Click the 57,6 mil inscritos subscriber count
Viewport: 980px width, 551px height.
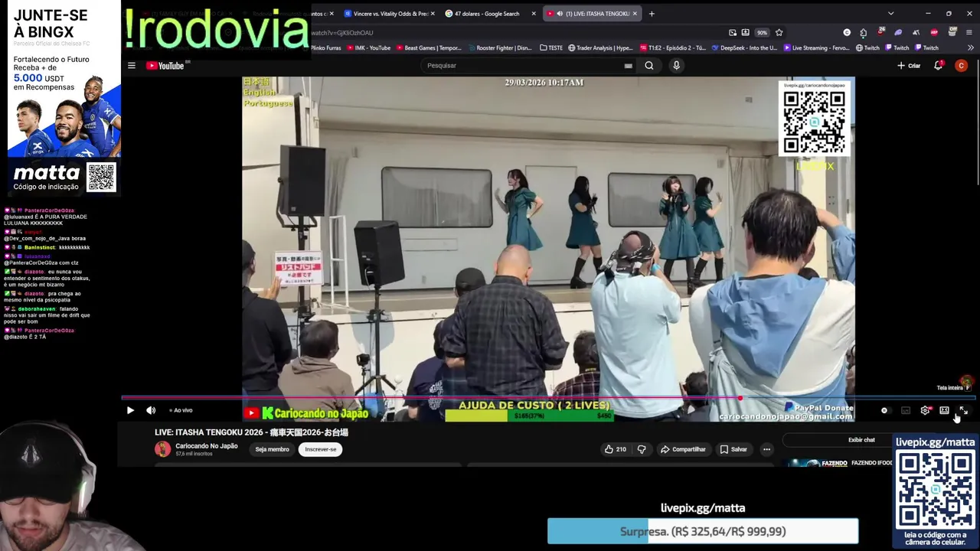point(194,454)
